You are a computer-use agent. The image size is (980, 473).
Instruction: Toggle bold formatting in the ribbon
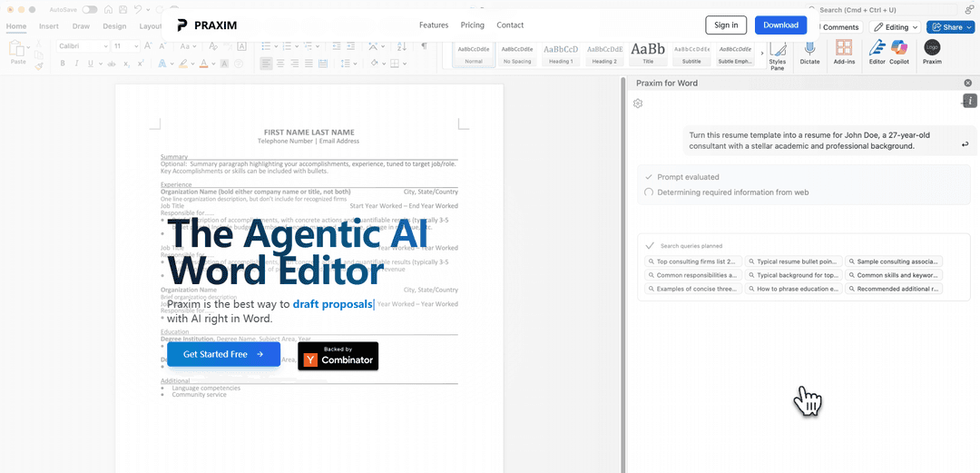[x=64, y=64]
